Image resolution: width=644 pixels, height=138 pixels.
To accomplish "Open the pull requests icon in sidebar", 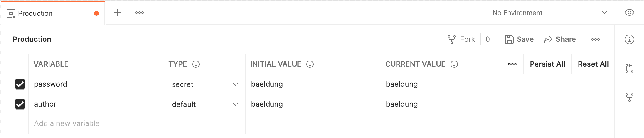I will (629, 68).
